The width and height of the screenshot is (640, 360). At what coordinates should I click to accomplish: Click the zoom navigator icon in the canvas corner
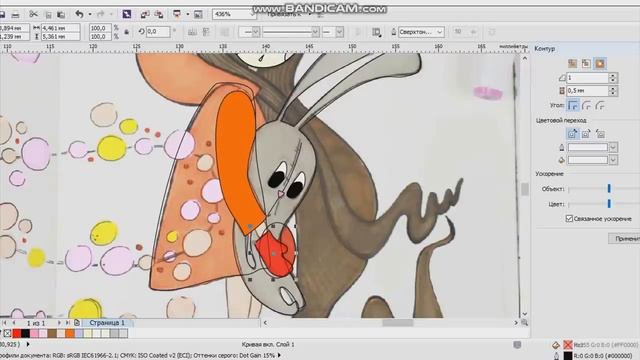[524, 322]
